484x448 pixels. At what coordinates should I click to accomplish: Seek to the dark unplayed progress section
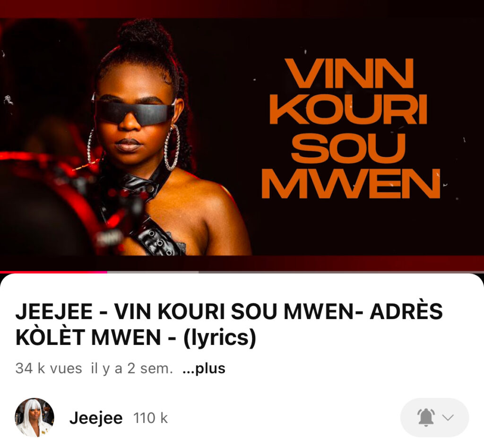[x=341, y=272]
